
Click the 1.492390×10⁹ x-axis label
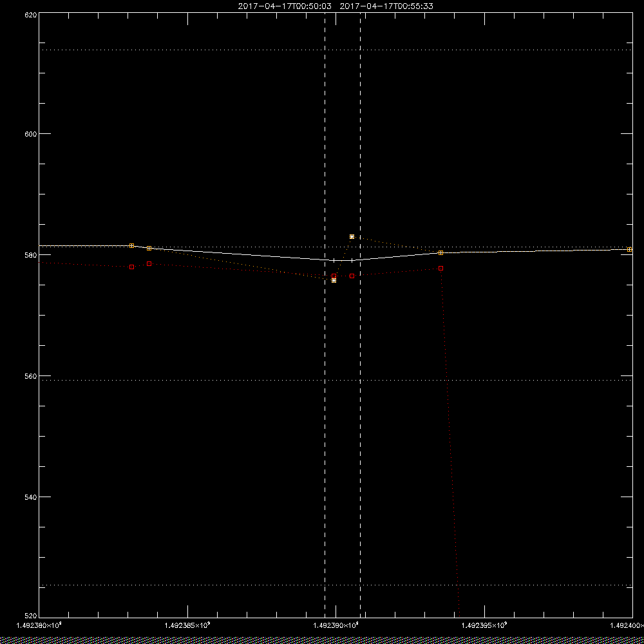tap(336, 625)
